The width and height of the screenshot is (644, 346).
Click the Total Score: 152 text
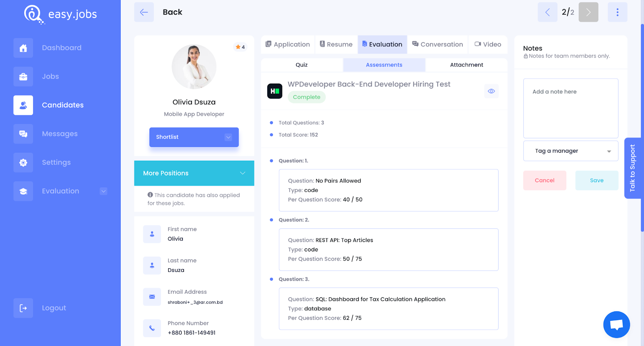click(298, 135)
